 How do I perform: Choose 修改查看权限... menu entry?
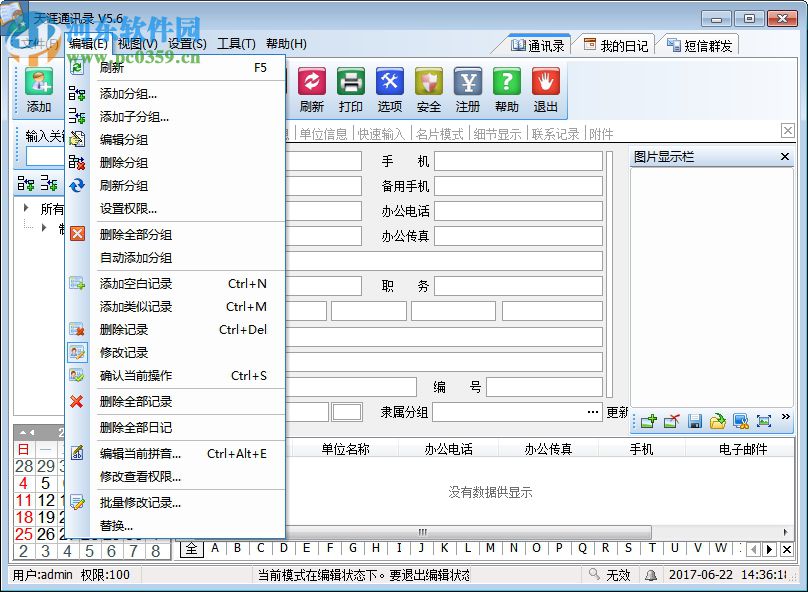coord(175,477)
